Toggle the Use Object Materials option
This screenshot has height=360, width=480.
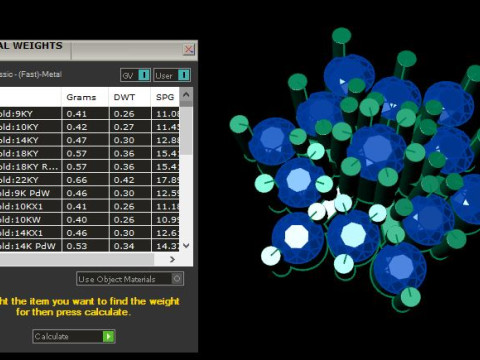130,279
